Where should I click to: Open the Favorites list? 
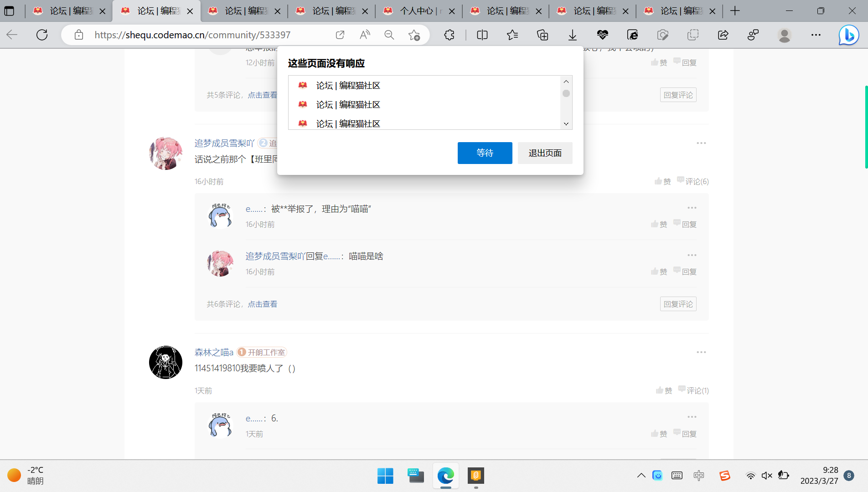[x=512, y=35]
